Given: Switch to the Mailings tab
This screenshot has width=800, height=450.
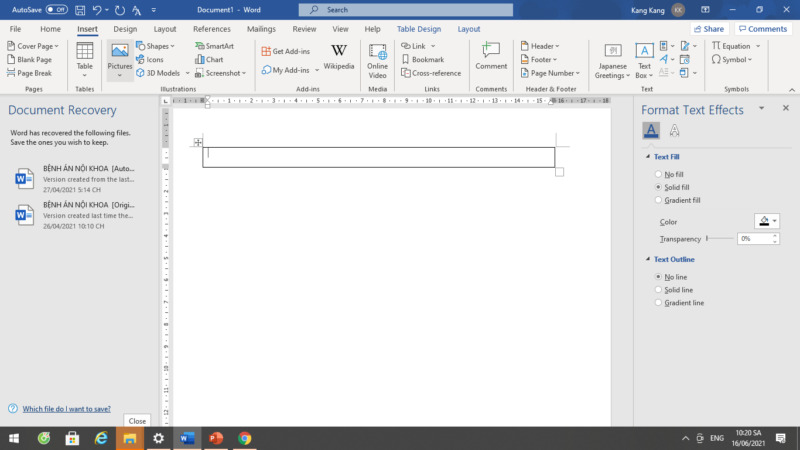Looking at the screenshot, I should [x=261, y=29].
